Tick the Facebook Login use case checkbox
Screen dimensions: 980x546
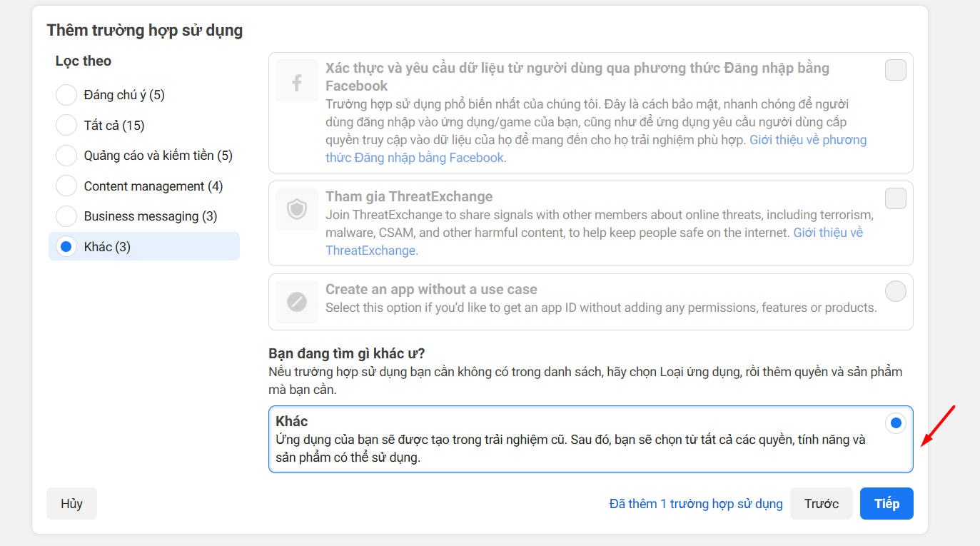pos(896,70)
